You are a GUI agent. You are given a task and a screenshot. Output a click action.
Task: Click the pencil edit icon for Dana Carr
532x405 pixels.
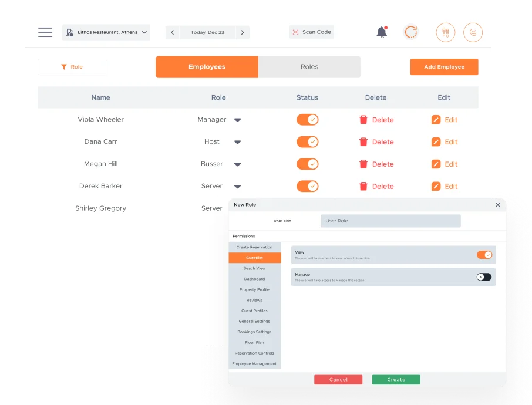(436, 142)
